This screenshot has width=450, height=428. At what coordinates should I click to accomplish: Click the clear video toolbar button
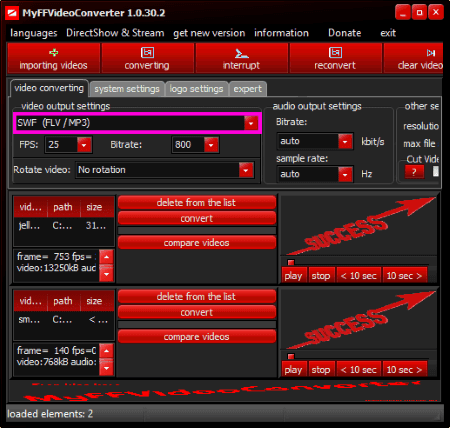(x=413, y=58)
